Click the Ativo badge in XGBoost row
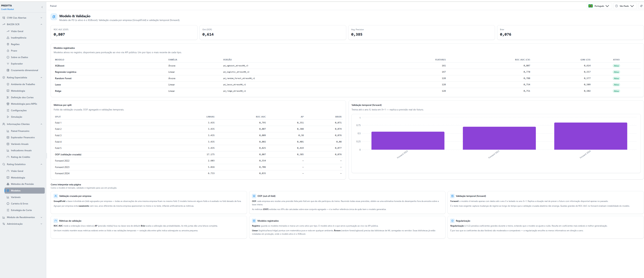The height and width of the screenshot is (278, 644). click(x=616, y=66)
